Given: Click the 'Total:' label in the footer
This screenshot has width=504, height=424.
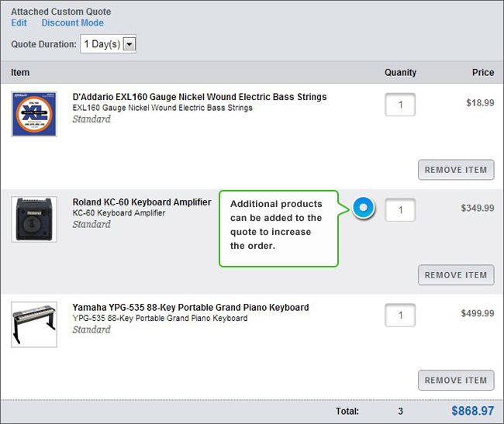Looking at the screenshot, I should (347, 411).
